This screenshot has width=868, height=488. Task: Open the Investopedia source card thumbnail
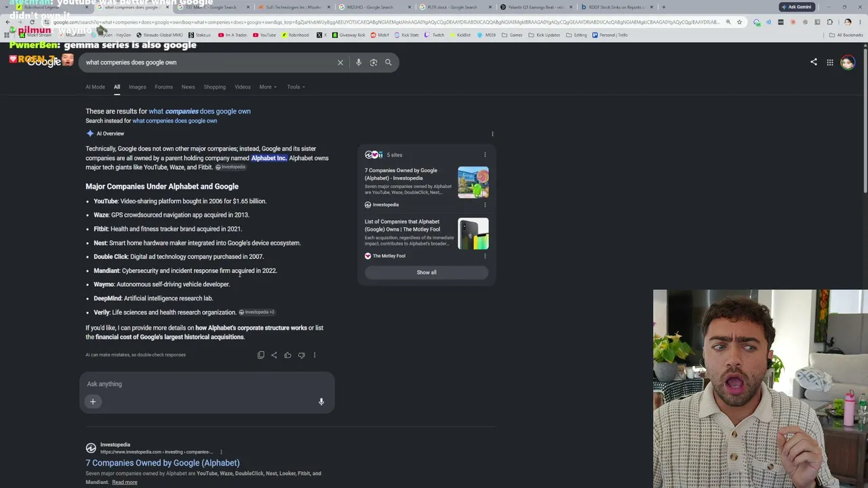point(473,182)
